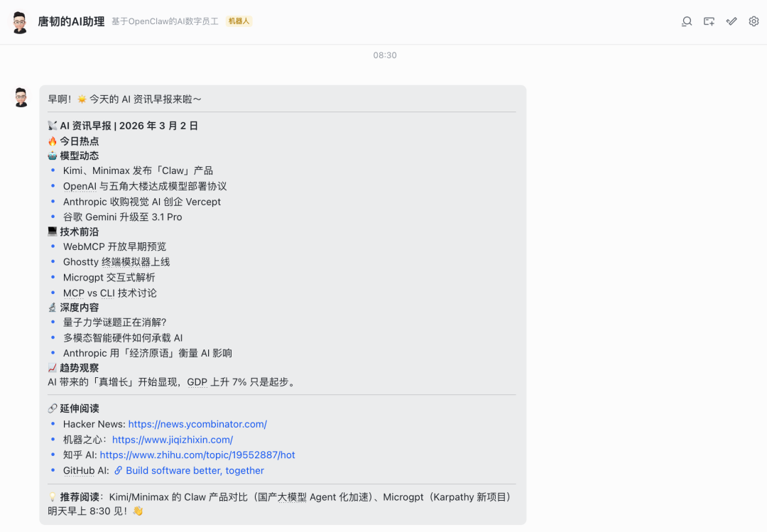Open the 机器之心 hyperlink

click(173, 440)
